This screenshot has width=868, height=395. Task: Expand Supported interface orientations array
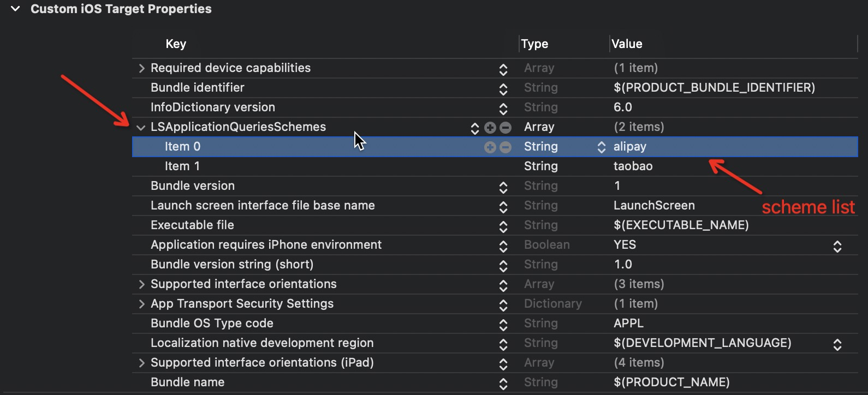point(141,284)
